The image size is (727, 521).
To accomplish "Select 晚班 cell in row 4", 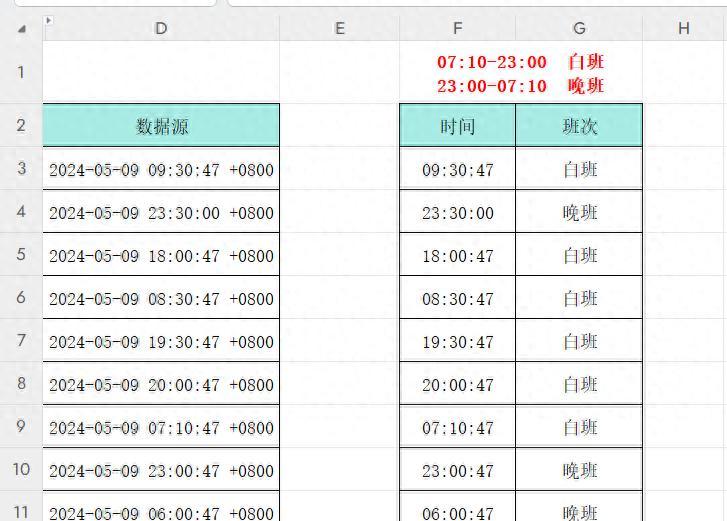I will coord(579,211).
